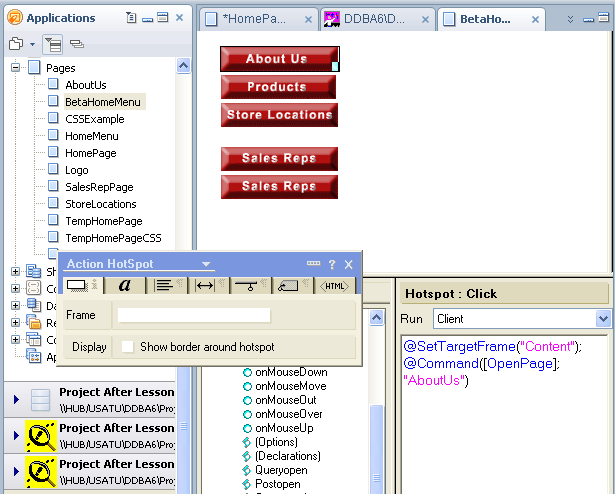Image resolution: width=615 pixels, height=494 pixels.
Task: Click the Frame input field
Action: 194,315
